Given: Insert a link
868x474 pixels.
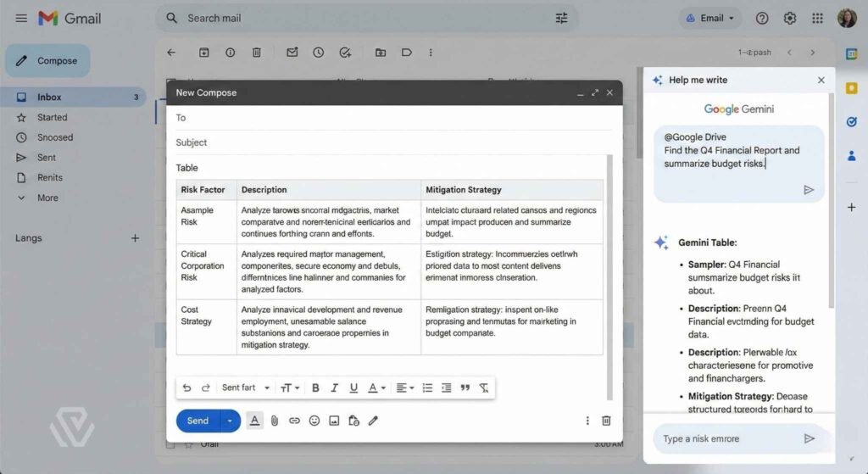Looking at the screenshot, I should (294, 421).
